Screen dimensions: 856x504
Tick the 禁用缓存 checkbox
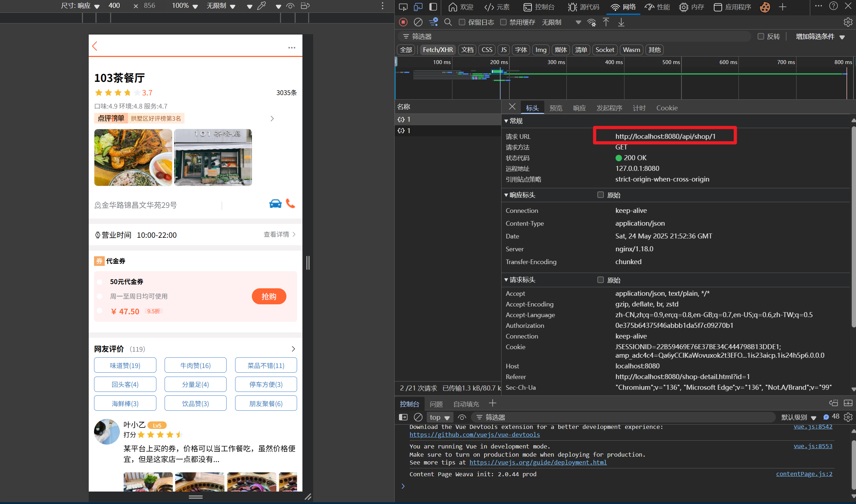pyautogui.click(x=503, y=22)
